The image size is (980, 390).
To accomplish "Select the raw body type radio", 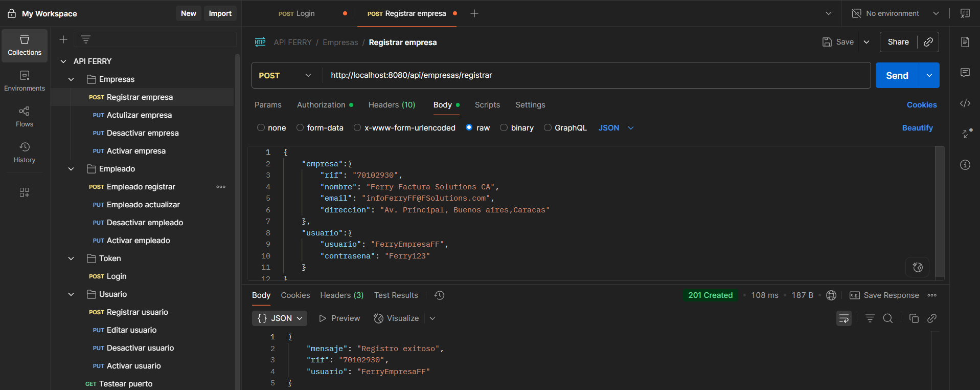I will [x=469, y=127].
